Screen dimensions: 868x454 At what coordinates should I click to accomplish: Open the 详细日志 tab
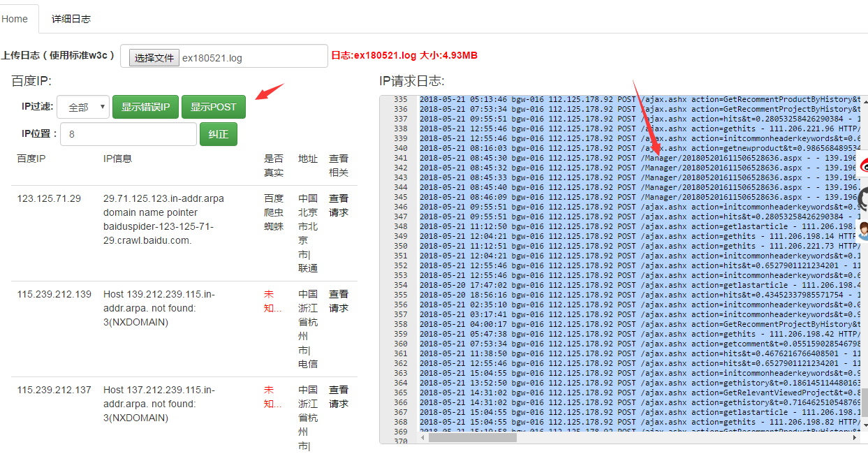tap(71, 19)
